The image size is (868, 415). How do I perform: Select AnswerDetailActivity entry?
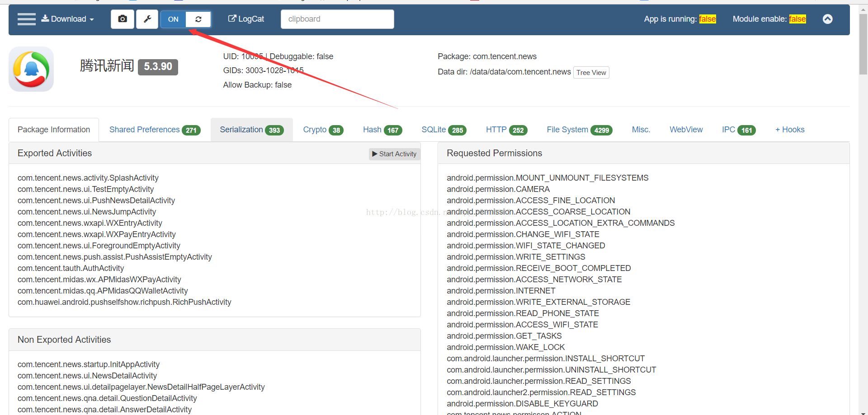[104, 410]
